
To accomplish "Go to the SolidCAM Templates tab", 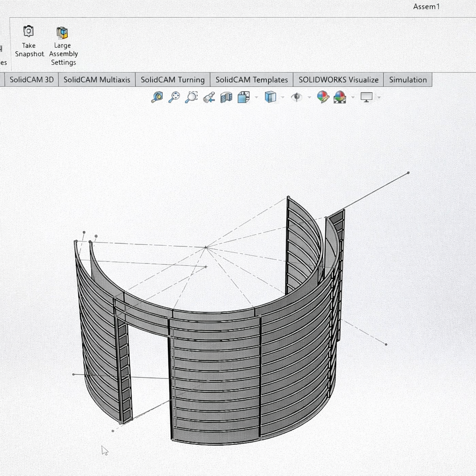I will click(x=251, y=79).
